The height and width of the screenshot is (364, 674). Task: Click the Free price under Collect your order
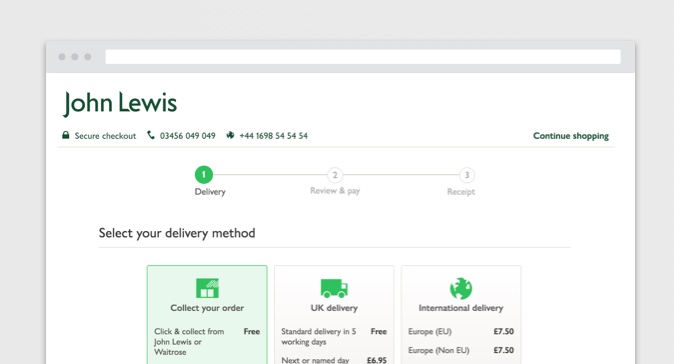coord(252,331)
